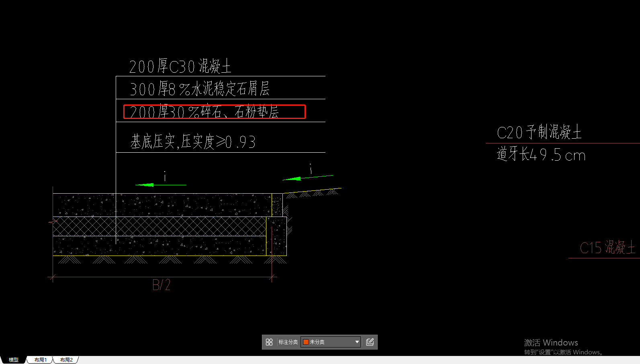
Task: Switch to the 布局1 tab
Action: tap(40, 360)
